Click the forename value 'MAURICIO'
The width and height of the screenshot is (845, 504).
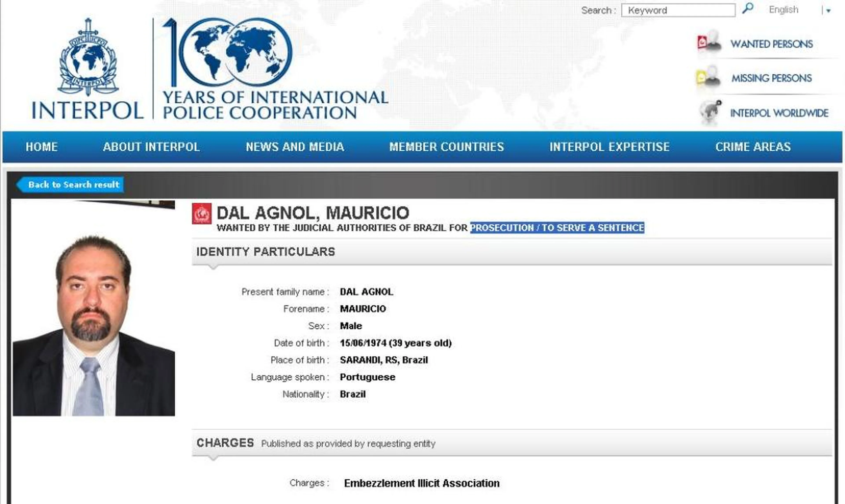pos(363,309)
